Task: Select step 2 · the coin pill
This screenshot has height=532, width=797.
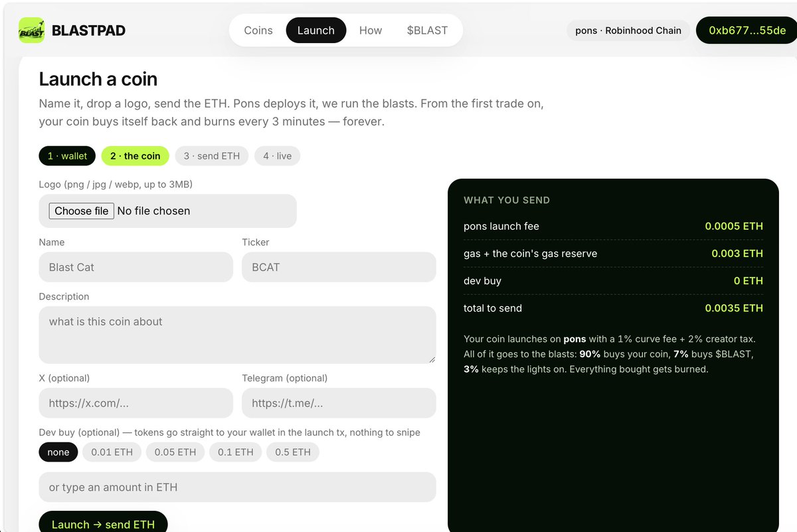Action: point(135,156)
